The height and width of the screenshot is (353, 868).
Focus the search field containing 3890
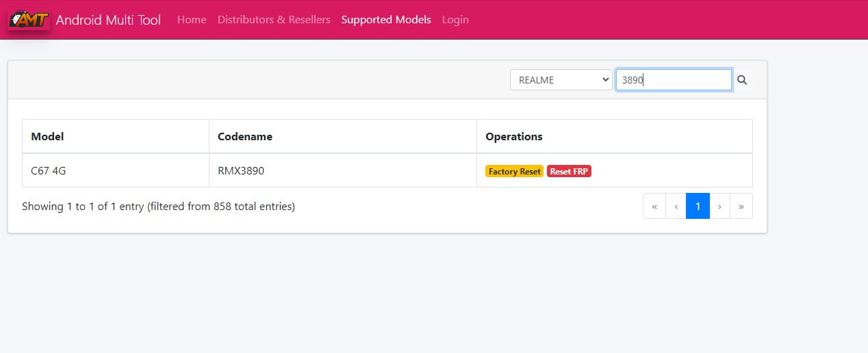click(x=674, y=80)
